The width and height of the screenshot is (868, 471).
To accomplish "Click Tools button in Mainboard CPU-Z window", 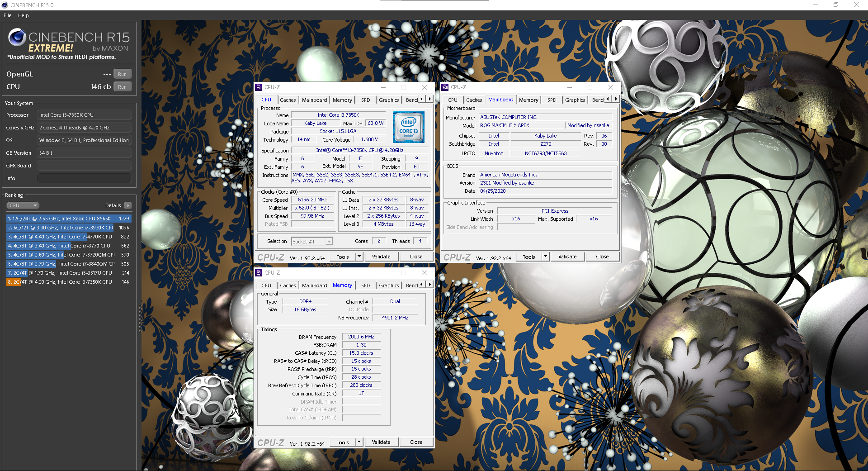I will pyautogui.click(x=529, y=257).
